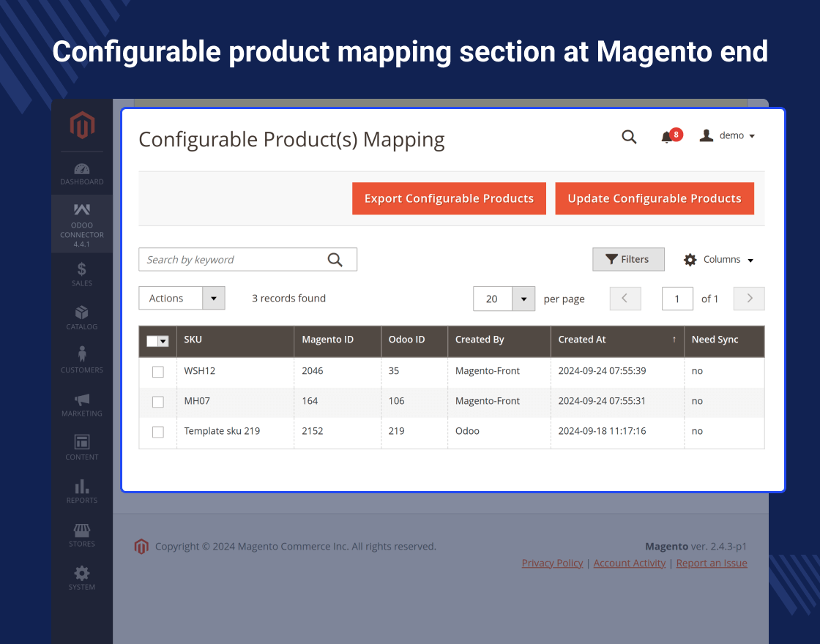Check the MH07 row checkbox
The height and width of the screenshot is (644, 820).
pyautogui.click(x=158, y=402)
